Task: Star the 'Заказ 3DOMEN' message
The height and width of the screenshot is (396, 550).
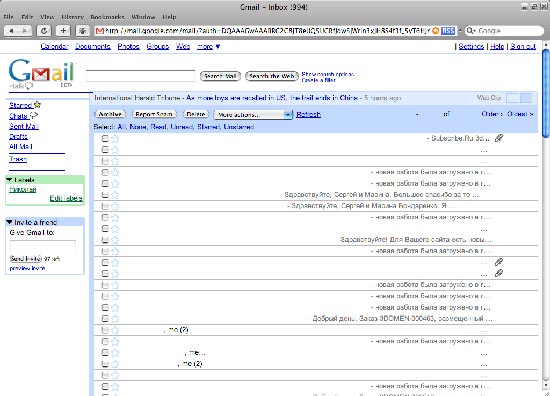Action: pyautogui.click(x=115, y=319)
